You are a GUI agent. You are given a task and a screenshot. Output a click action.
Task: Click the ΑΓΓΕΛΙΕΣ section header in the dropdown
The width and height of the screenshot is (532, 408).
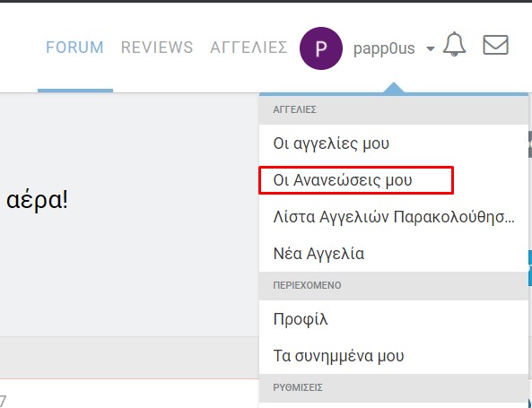click(x=294, y=110)
